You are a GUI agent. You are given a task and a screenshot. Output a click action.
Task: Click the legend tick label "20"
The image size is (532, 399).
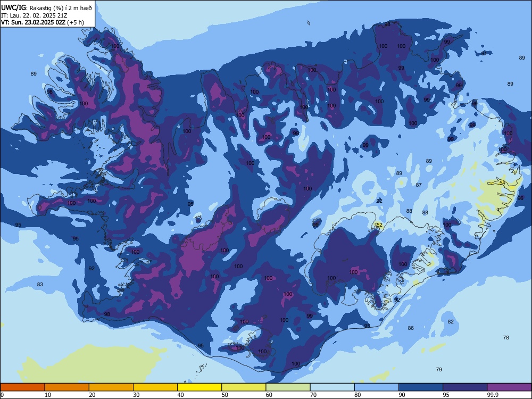pyautogui.click(x=92, y=395)
